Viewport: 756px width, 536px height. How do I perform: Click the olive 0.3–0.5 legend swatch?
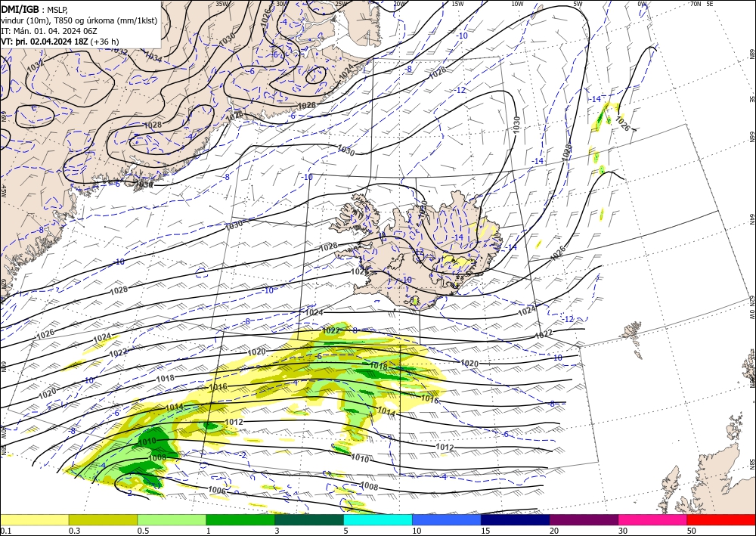(103, 519)
